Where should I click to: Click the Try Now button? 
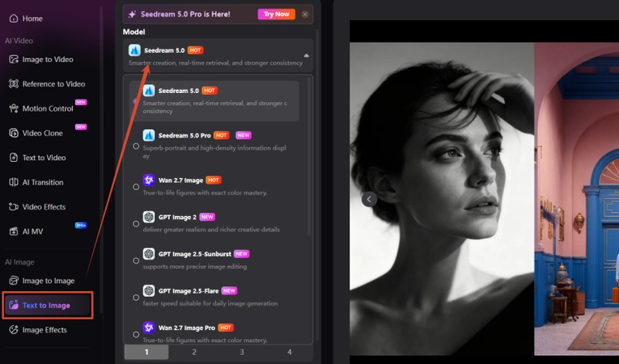(277, 15)
